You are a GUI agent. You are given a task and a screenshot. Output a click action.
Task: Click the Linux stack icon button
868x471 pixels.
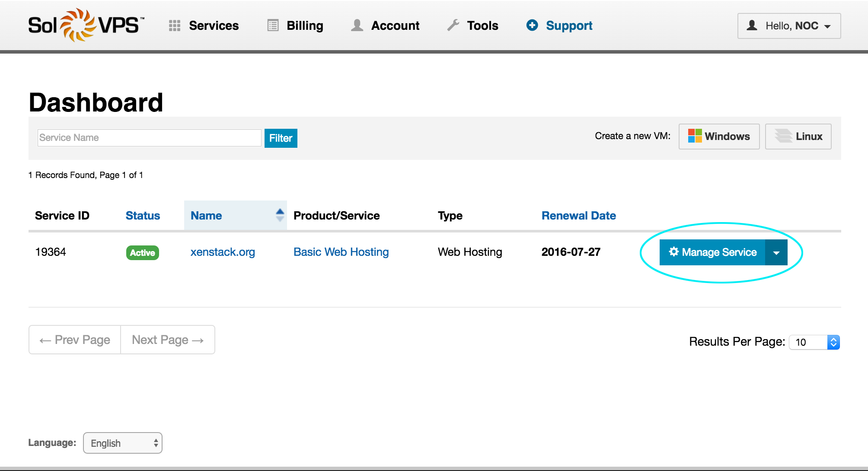pos(783,136)
